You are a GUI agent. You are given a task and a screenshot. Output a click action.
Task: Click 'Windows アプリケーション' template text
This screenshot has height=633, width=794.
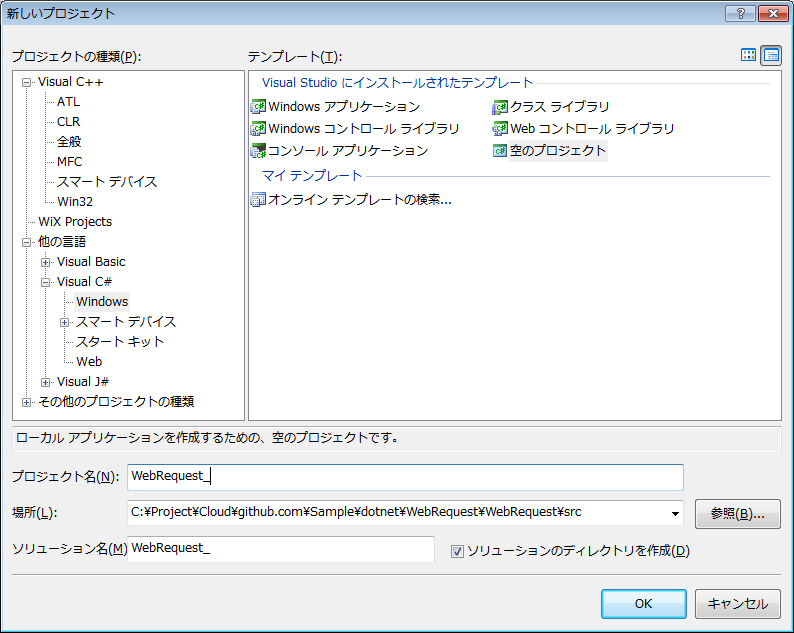pos(344,107)
